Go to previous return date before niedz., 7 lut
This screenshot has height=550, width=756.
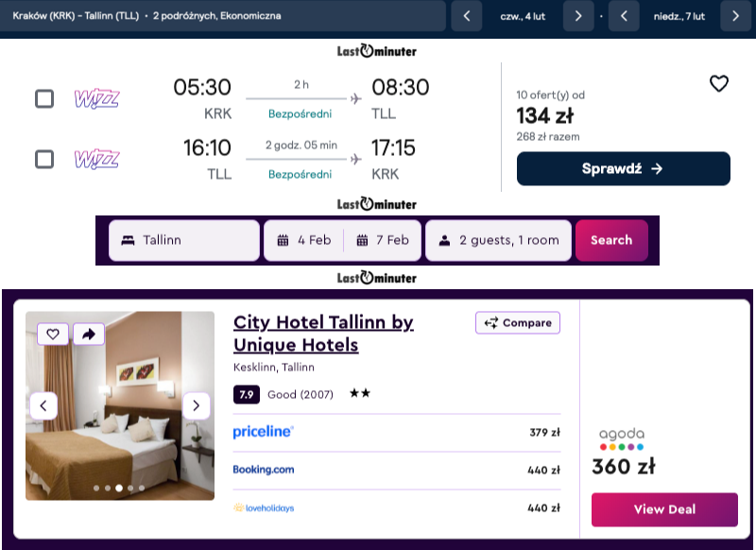click(x=624, y=16)
